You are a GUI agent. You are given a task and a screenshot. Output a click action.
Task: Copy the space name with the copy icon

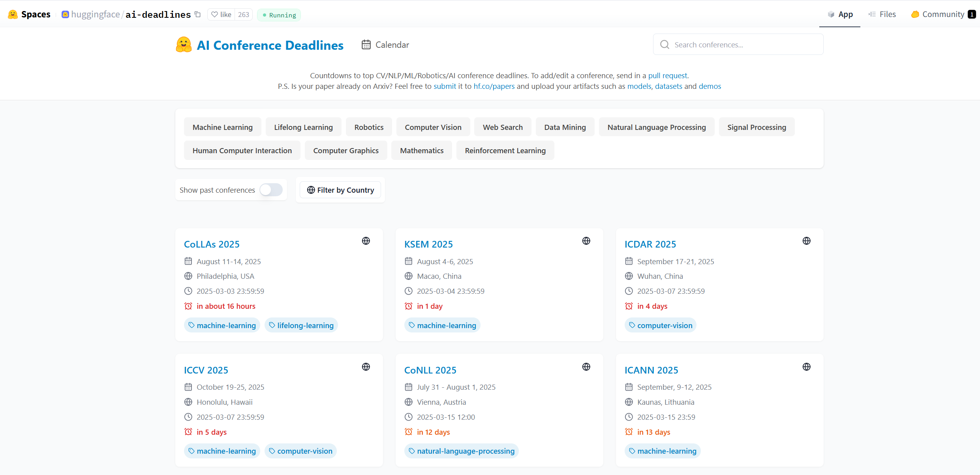pyautogui.click(x=198, y=15)
